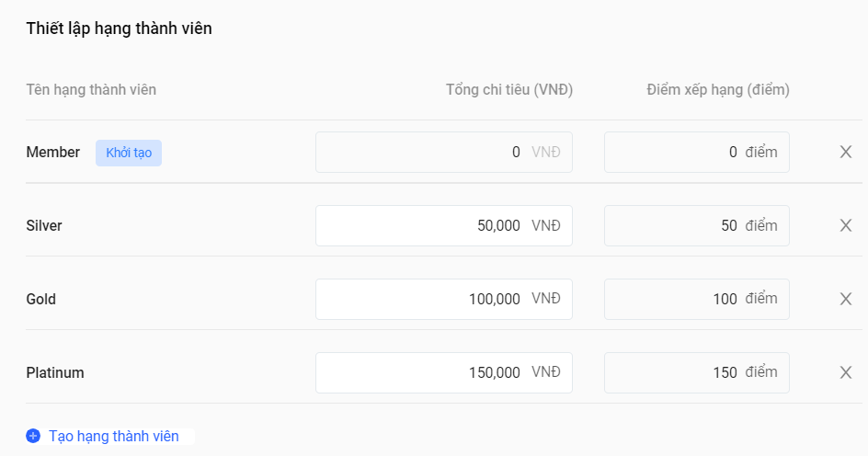Select the Silver tier name

(x=44, y=226)
